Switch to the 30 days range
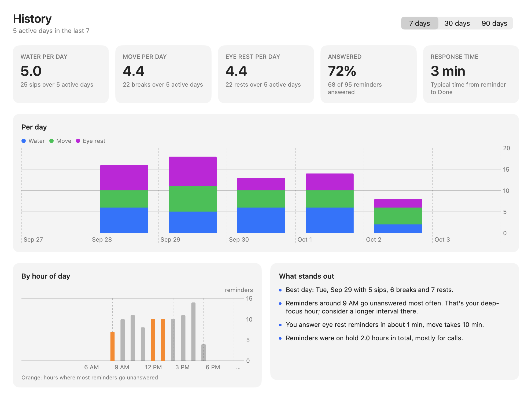532x399 pixels. coord(457,23)
